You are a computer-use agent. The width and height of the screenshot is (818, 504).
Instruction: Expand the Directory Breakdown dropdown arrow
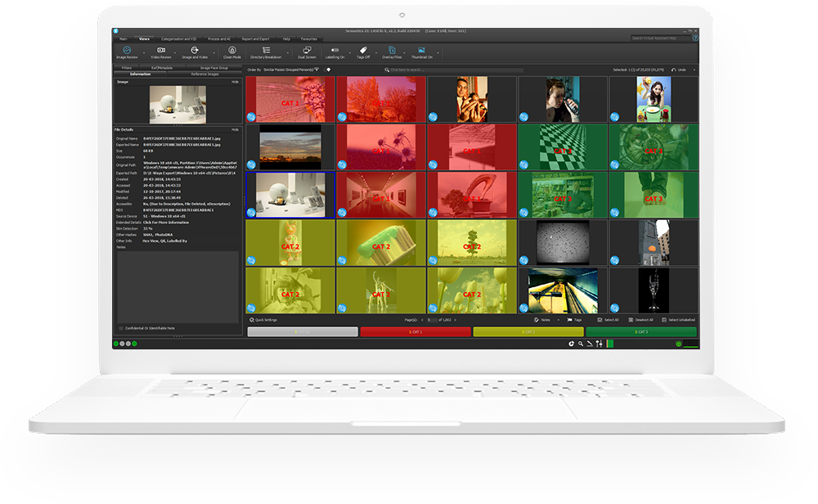[287, 52]
